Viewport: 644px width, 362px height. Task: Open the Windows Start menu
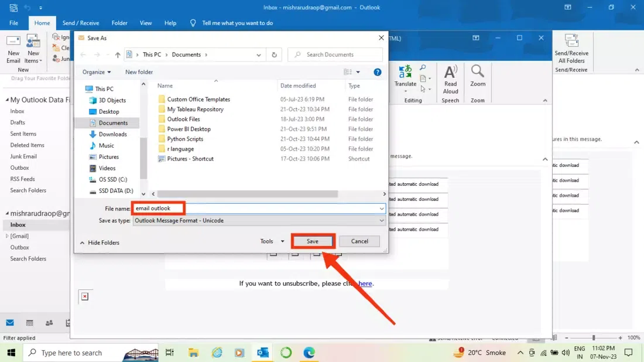tap(11, 353)
